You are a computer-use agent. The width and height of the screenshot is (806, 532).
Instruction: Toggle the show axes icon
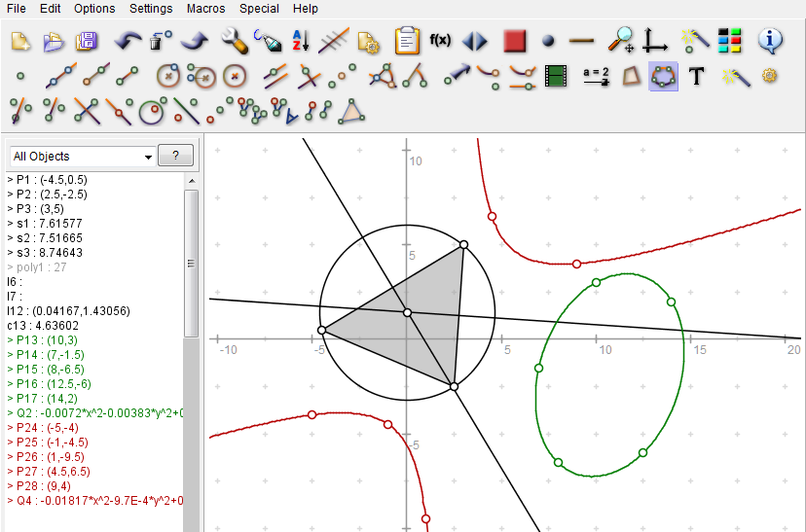pyautogui.click(x=655, y=41)
